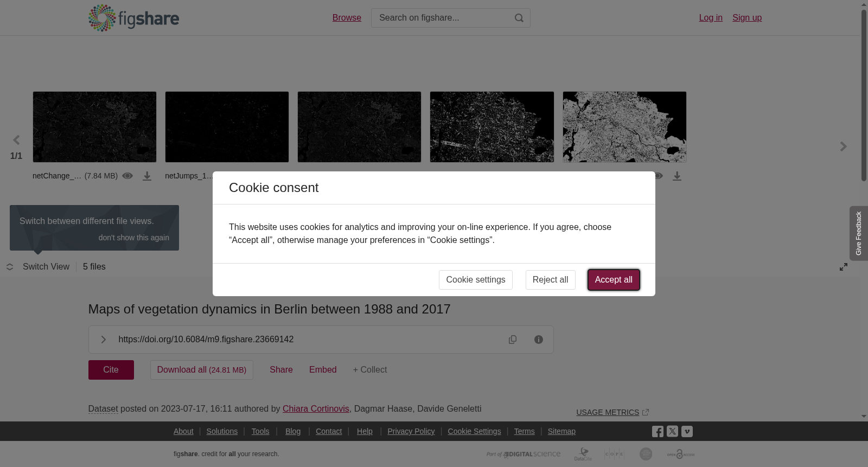
Task: Click the DOI info icon
Action: click(x=539, y=340)
